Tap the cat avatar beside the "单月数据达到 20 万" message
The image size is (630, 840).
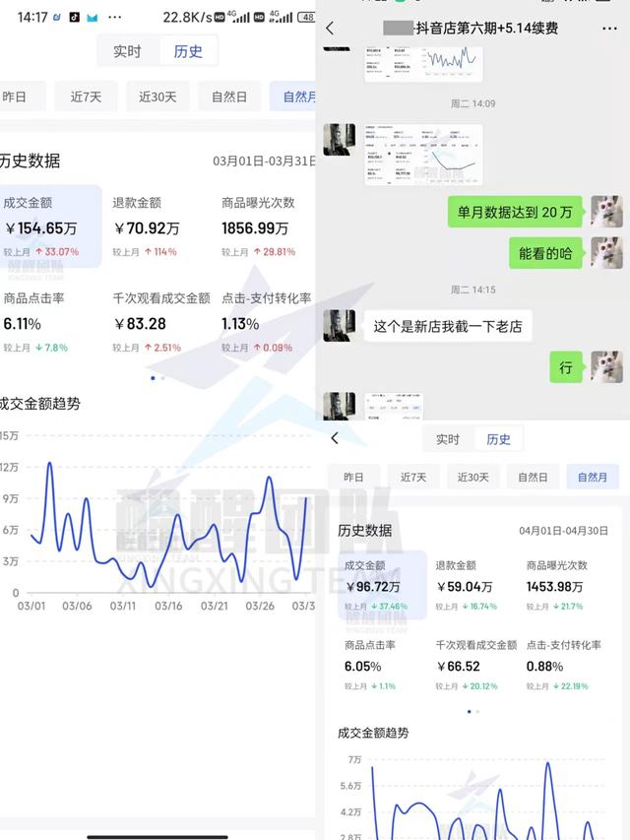click(x=606, y=211)
